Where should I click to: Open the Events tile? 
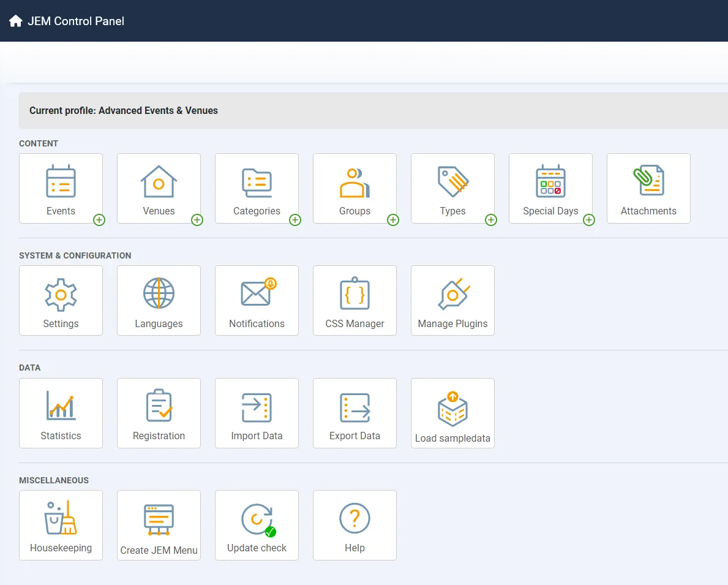pos(61,188)
